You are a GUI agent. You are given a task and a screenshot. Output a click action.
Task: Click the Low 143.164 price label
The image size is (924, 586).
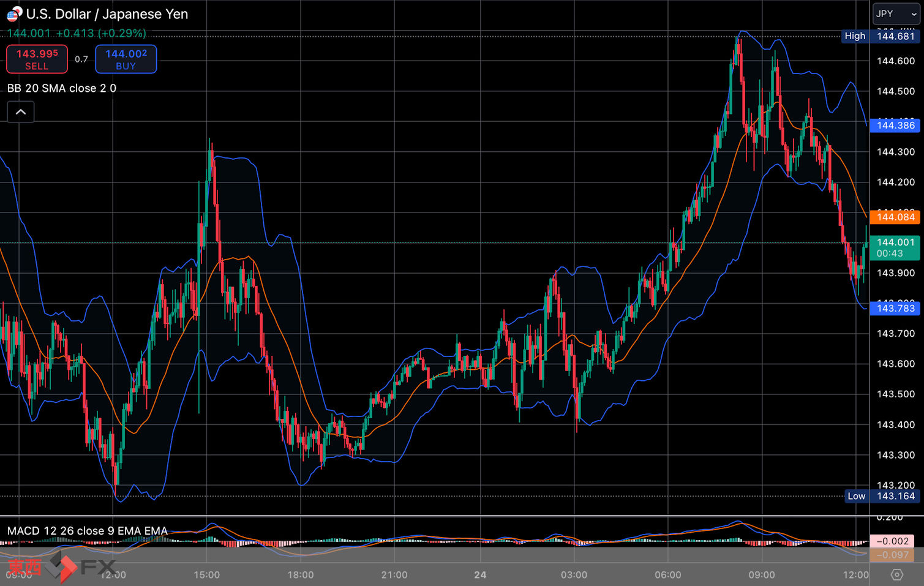point(882,496)
